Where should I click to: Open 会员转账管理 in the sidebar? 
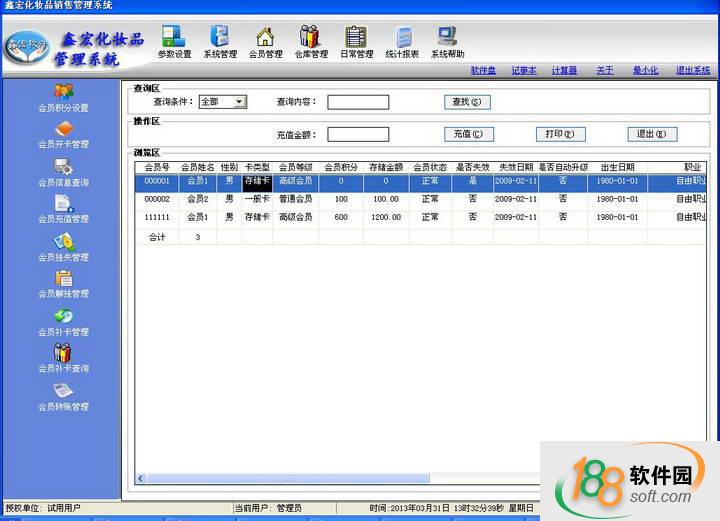63,396
